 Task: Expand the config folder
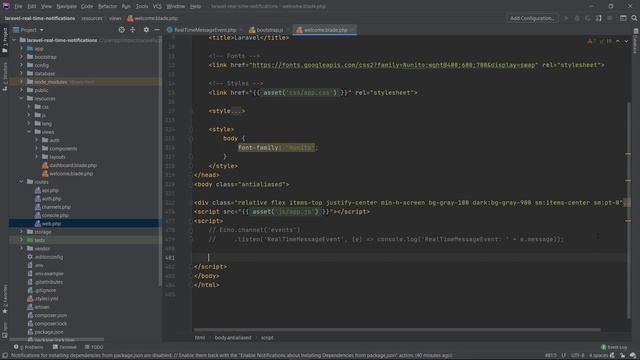click(22, 65)
